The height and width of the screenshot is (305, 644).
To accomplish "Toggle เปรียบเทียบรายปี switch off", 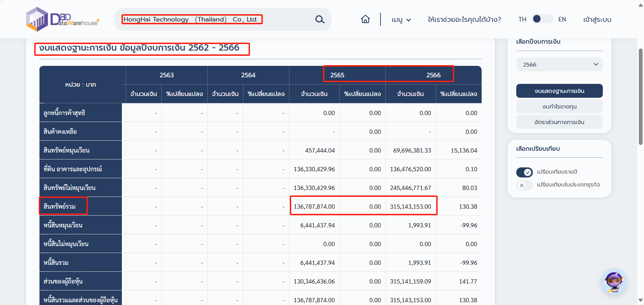I will tap(524, 172).
